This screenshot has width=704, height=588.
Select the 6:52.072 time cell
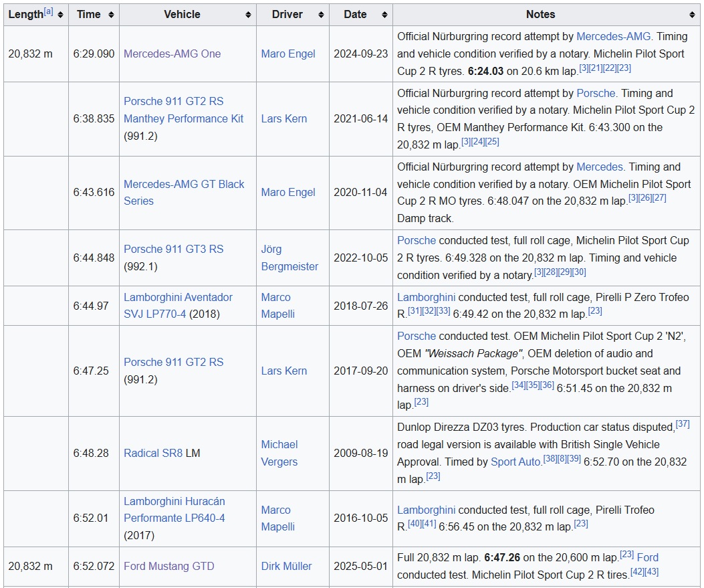[x=94, y=567]
